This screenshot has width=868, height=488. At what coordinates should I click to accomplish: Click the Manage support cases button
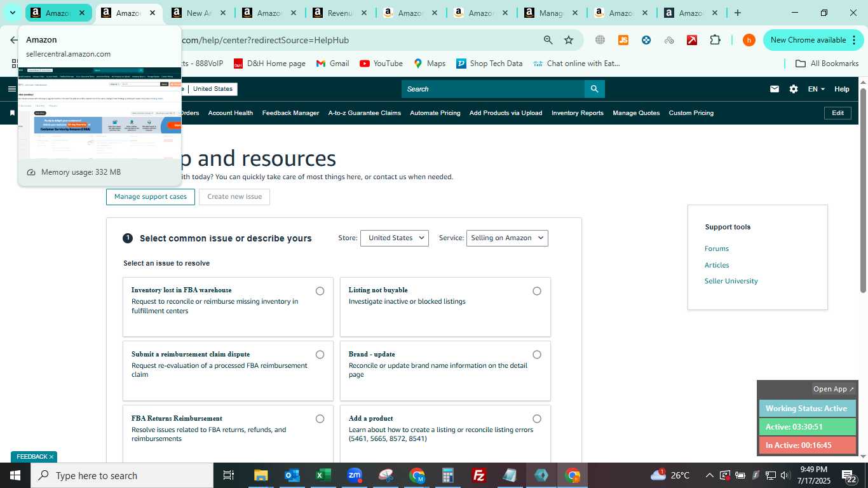(151, 197)
